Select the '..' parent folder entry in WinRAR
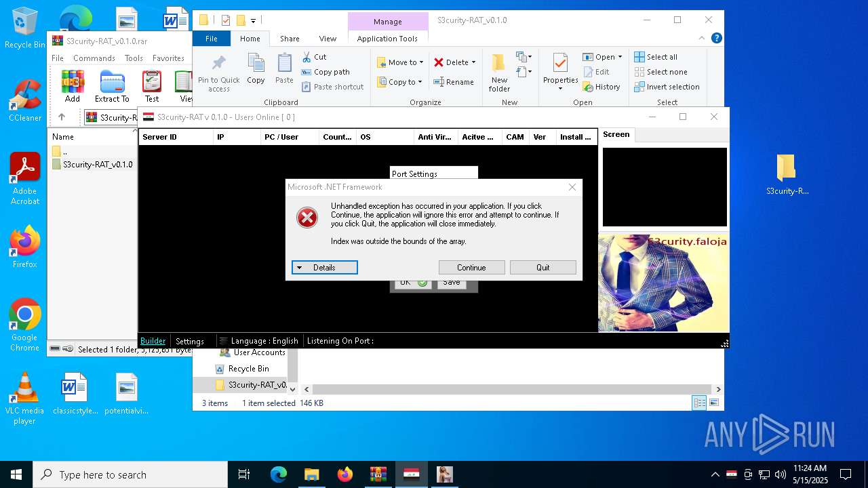 [x=60, y=151]
